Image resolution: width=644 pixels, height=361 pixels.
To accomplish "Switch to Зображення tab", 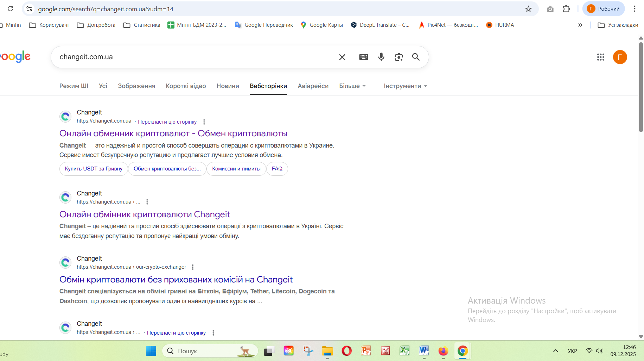I will click(136, 86).
